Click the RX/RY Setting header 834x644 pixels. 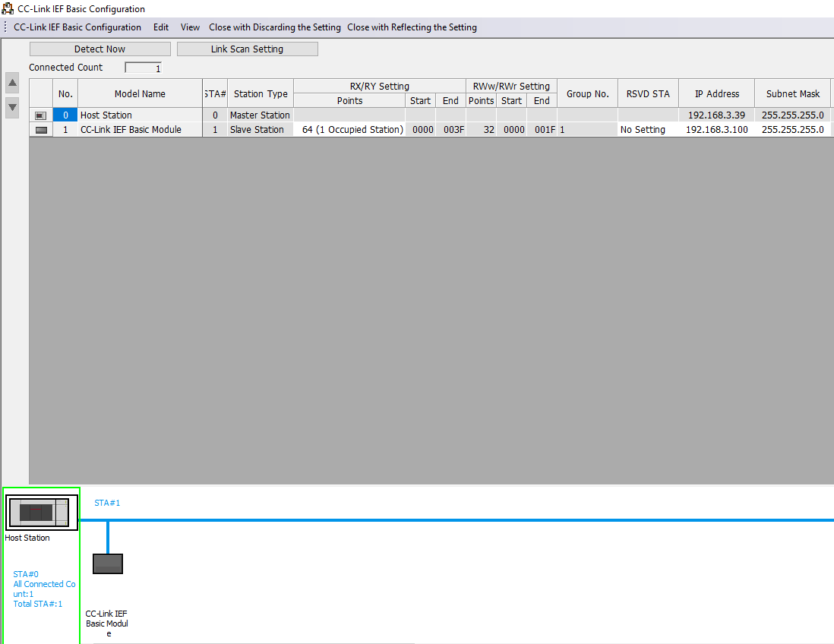point(380,86)
